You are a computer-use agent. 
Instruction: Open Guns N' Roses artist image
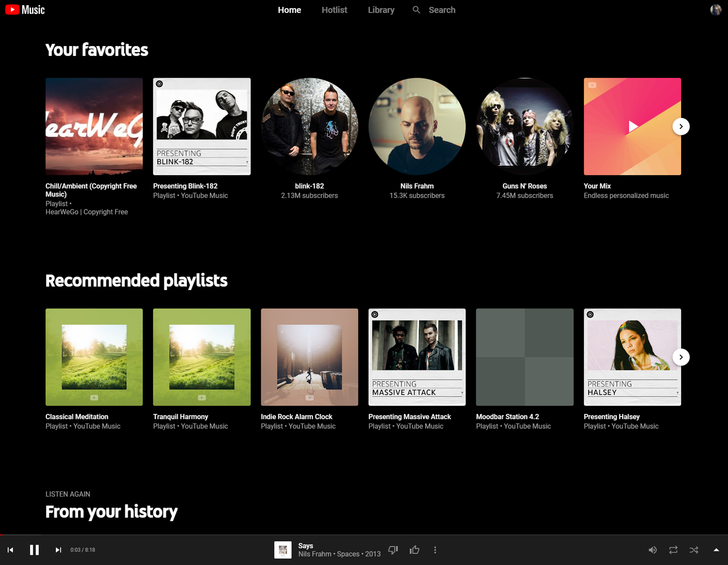tap(525, 127)
